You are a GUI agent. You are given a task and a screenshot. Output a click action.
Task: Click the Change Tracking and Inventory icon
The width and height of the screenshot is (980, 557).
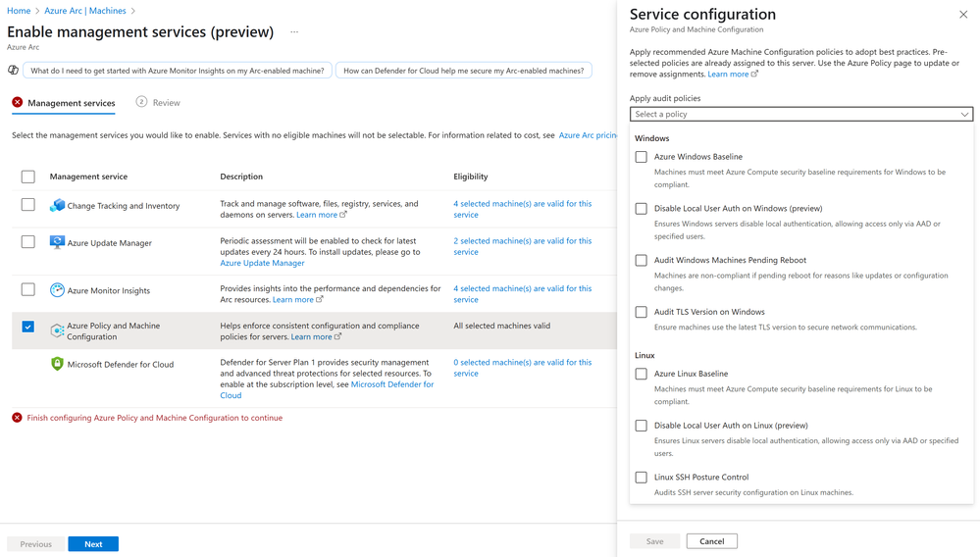[57, 205]
